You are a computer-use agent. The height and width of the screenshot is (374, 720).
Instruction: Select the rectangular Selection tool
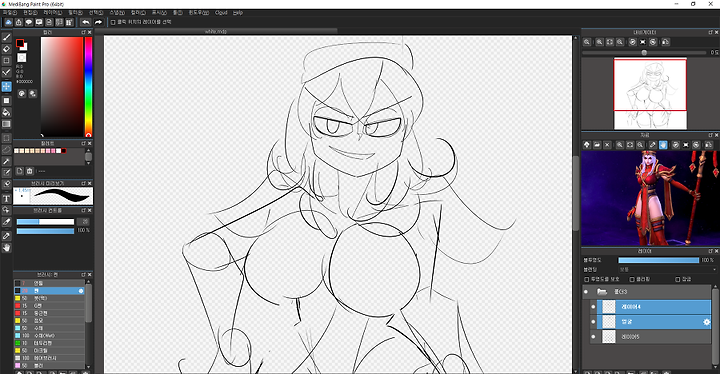(x=6, y=138)
